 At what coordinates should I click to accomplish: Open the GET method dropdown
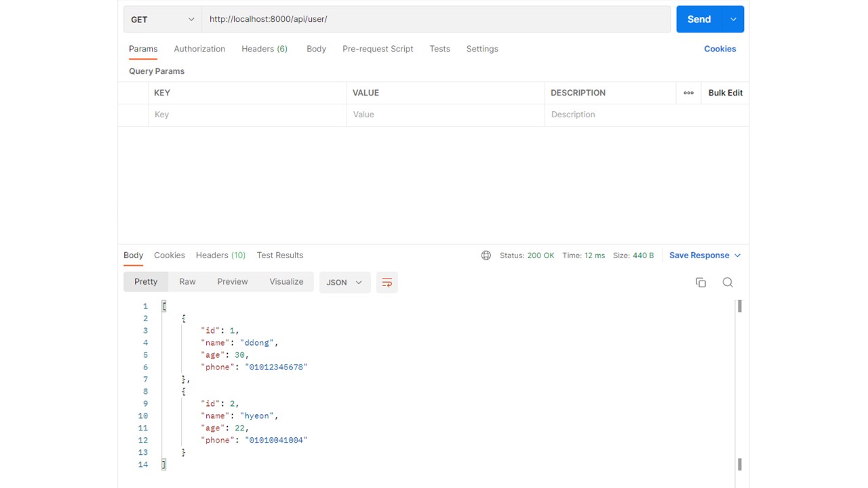(x=161, y=19)
